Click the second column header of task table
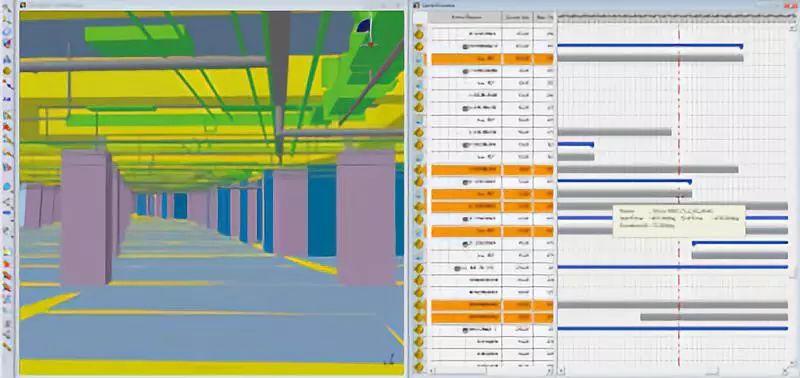Viewport: 800px width, 378px height. click(x=517, y=17)
